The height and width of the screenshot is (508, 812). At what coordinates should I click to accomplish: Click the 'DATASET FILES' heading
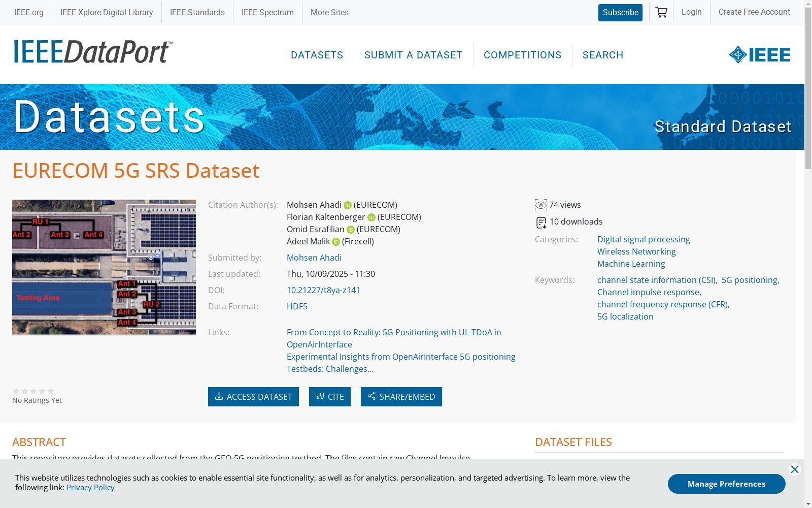(x=573, y=442)
